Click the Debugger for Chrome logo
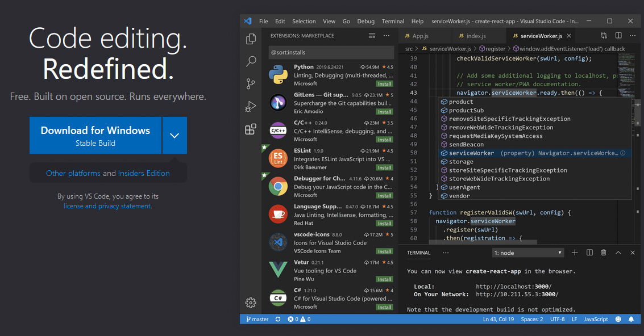 click(x=278, y=186)
